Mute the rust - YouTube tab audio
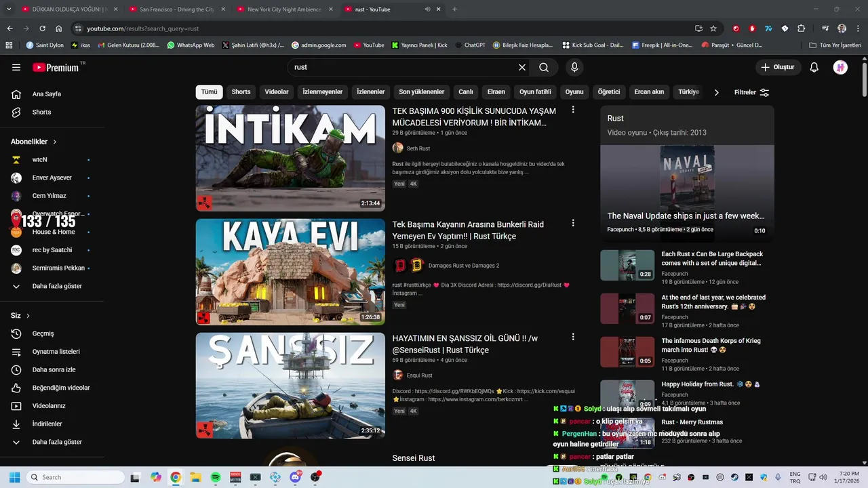Image resolution: width=868 pixels, height=488 pixels. [427, 9]
